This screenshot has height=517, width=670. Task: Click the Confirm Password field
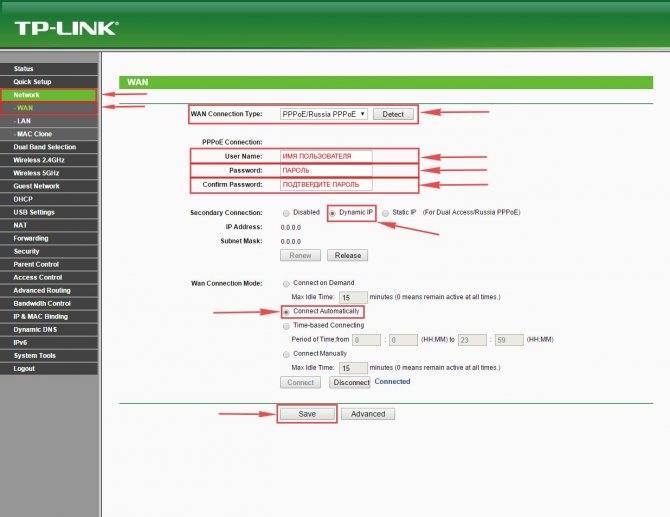(326, 185)
